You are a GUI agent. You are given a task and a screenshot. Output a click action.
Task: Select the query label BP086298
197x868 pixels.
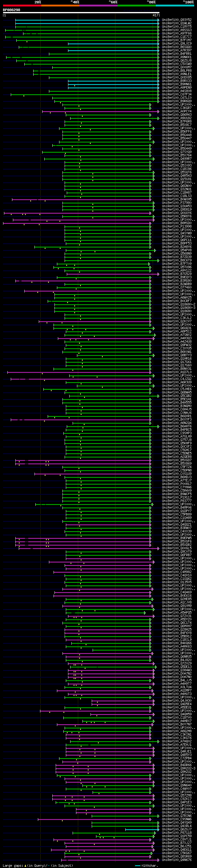click(x=11, y=10)
